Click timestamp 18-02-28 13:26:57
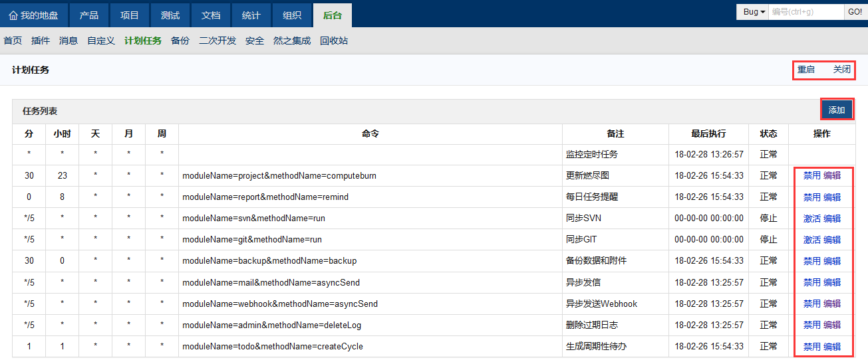The image size is (868, 362). (708, 154)
